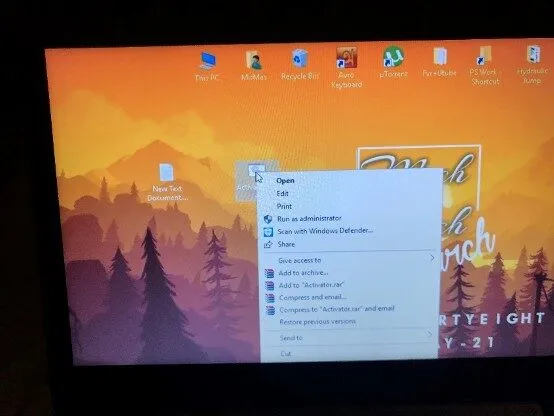This screenshot has height=416, width=554.
Task: Click the WinRAR icon beside Compress and email
Action: click(x=270, y=298)
